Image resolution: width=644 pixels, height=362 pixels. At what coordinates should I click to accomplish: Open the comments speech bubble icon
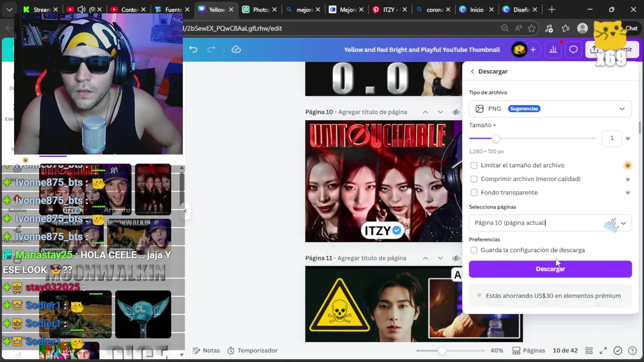click(573, 49)
